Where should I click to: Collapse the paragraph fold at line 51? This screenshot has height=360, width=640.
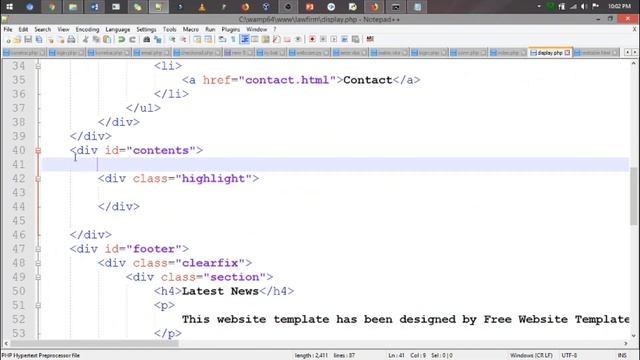pyautogui.click(x=38, y=305)
